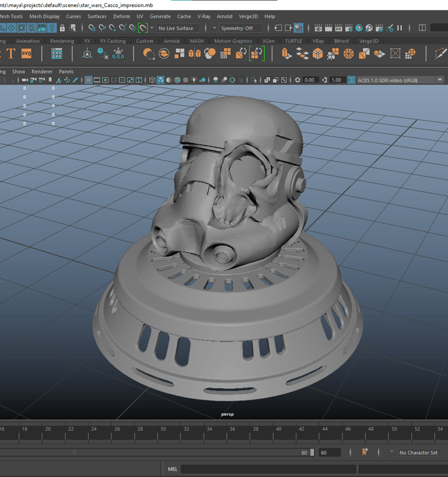Screen dimensions: 448x477
Task: Click frame 30 on the time slider
Action: pos(163,429)
